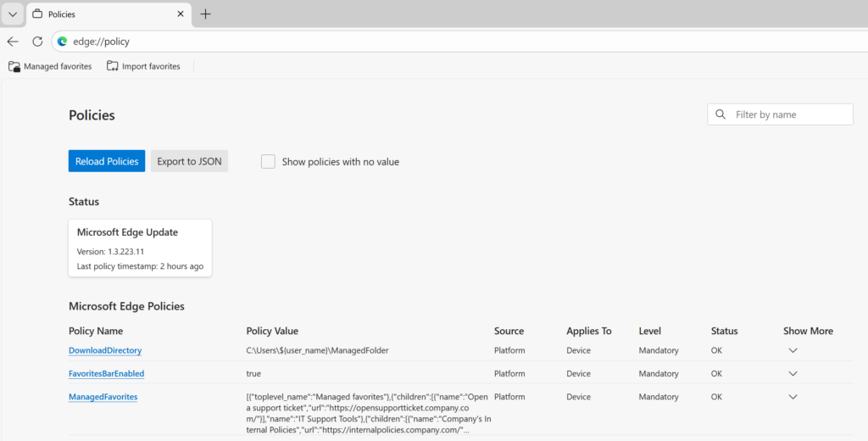Click the Policies page heading

pos(92,115)
